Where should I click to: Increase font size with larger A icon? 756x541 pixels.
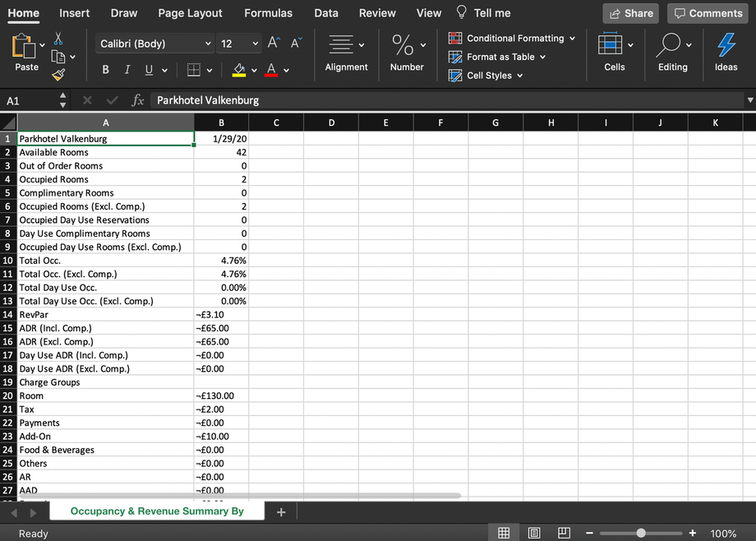tap(274, 43)
